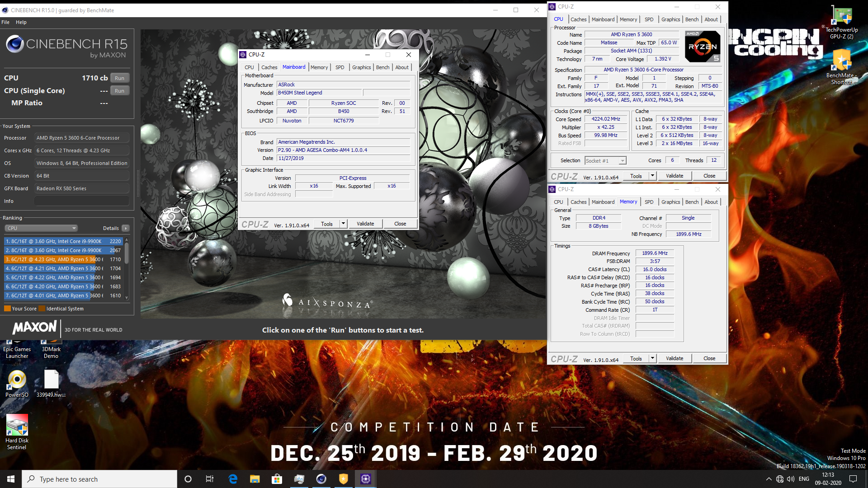The image size is (868, 488).
Task: Click the Identical System legend swatch
Action: (x=42, y=309)
